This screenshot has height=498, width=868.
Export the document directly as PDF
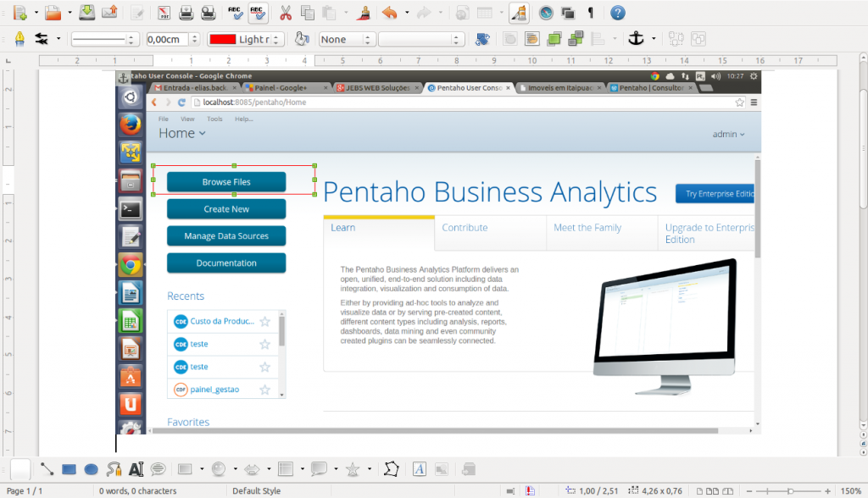click(164, 13)
